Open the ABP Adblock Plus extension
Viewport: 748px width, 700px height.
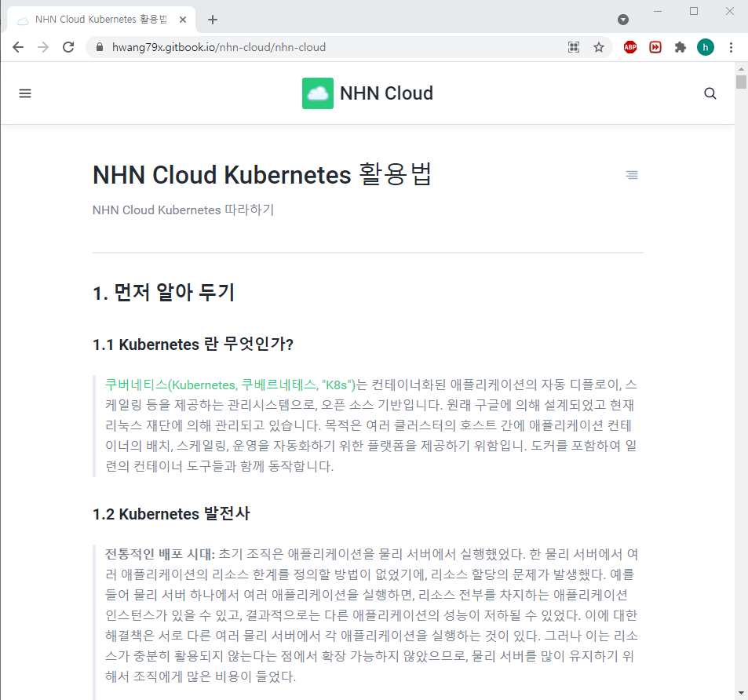click(x=630, y=47)
